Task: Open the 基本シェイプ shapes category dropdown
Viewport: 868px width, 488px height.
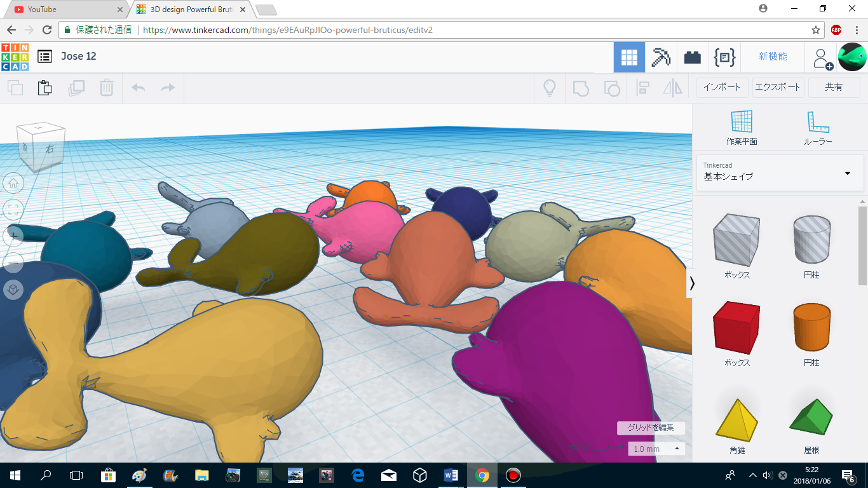Action: 780,172
